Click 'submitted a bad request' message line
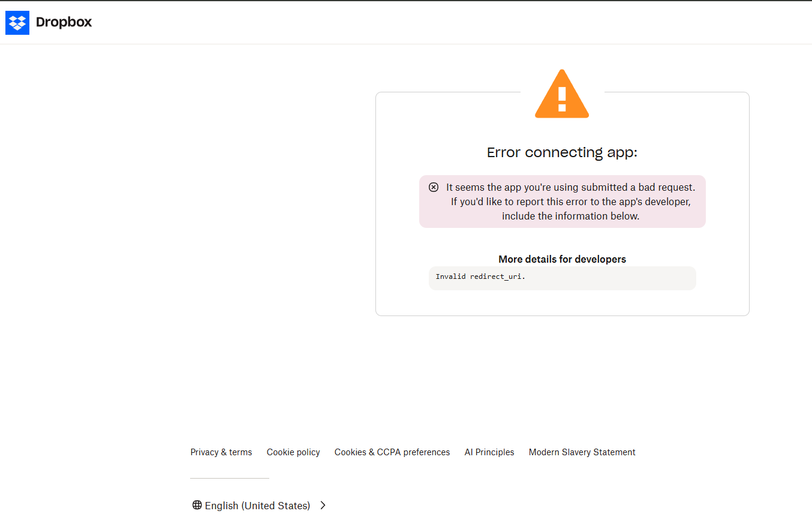 tap(571, 187)
